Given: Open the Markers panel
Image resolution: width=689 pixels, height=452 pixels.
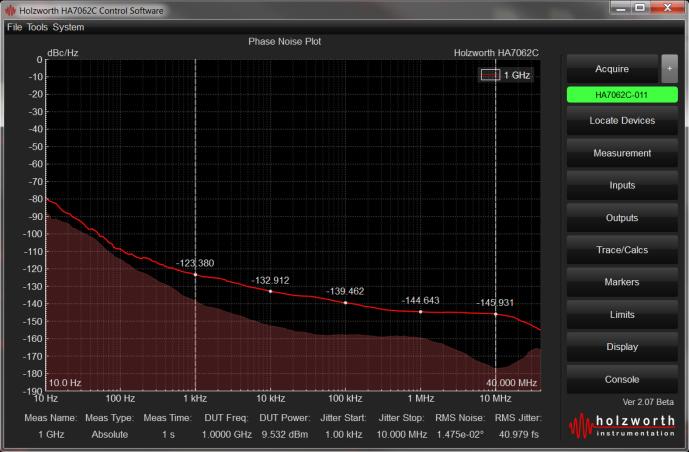Looking at the screenshot, I should 621,282.
